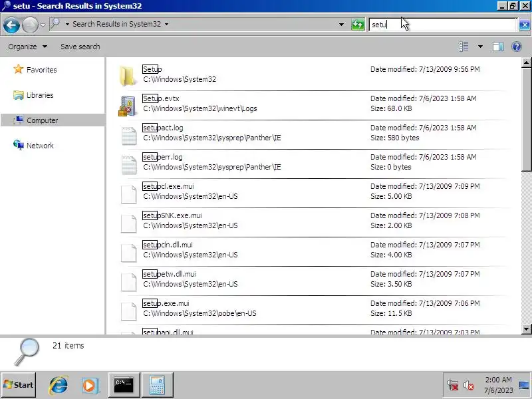Select the Setup.evtx event log icon
Image resolution: width=532 pixels, height=399 pixels.
click(128, 106)
